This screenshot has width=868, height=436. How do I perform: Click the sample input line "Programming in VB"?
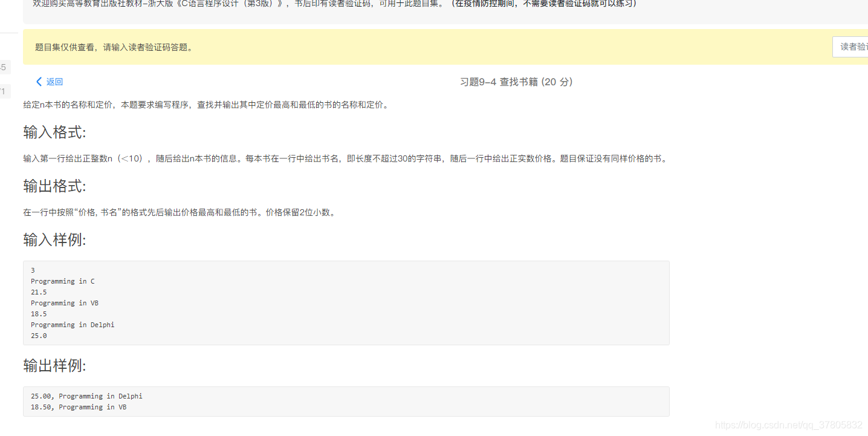pos(65,303)
